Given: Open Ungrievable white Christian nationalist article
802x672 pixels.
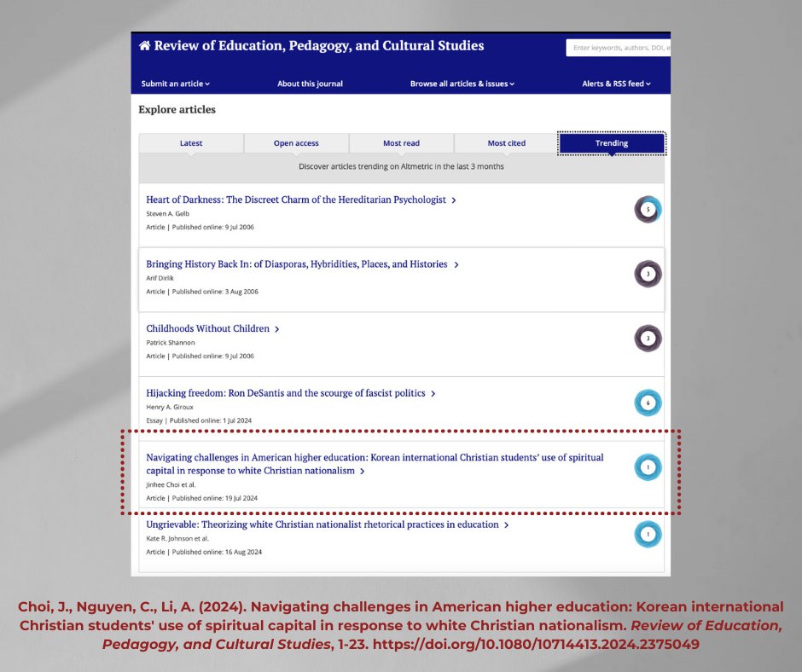Looking at the screenshot, I should (x=328, y=524).
